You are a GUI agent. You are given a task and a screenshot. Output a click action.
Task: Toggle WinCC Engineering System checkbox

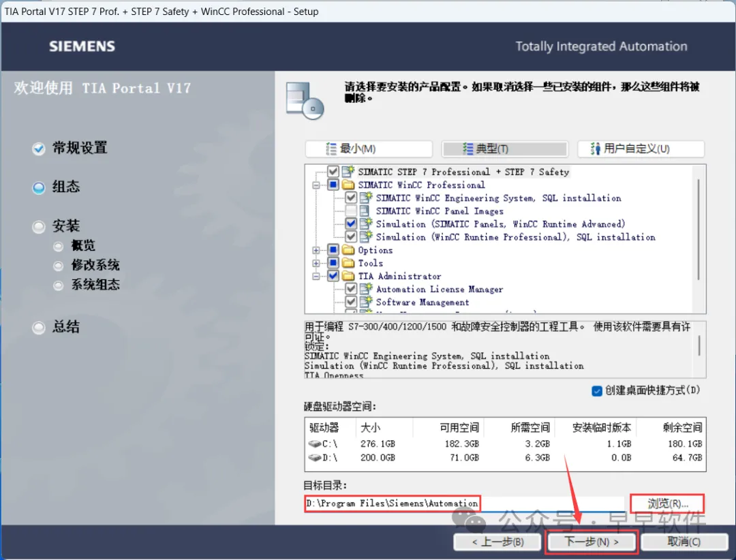click(351, 198)
